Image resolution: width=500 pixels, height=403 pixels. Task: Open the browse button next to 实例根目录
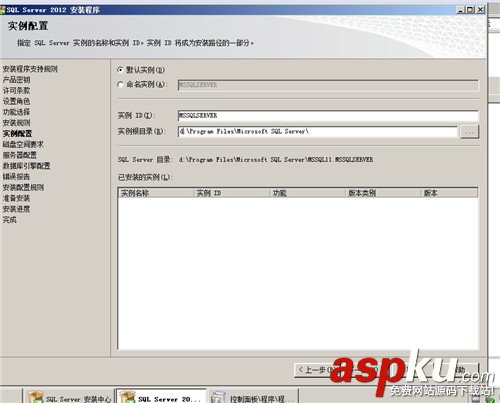(x=469, y=132)
